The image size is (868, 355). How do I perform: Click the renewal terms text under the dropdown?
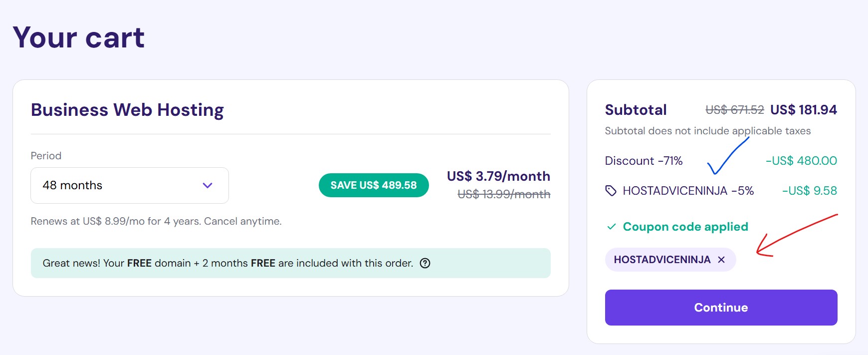156,221
